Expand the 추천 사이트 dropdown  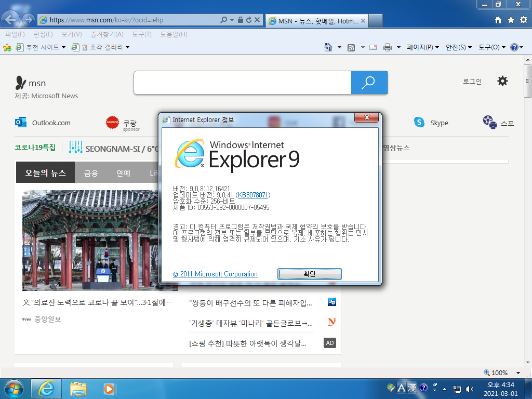pos(63,47)
